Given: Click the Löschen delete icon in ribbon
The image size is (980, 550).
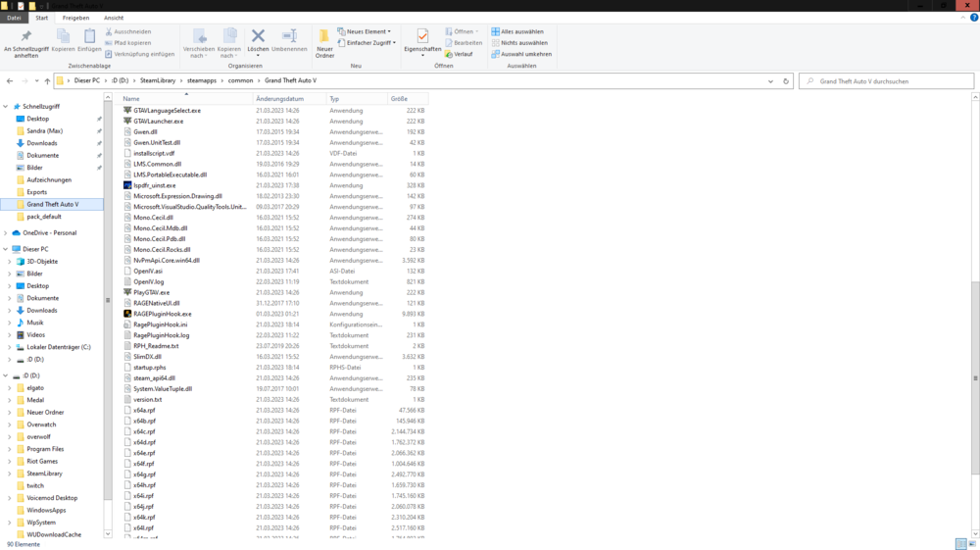Looking at the screenshot, I should tap(258, 40).
